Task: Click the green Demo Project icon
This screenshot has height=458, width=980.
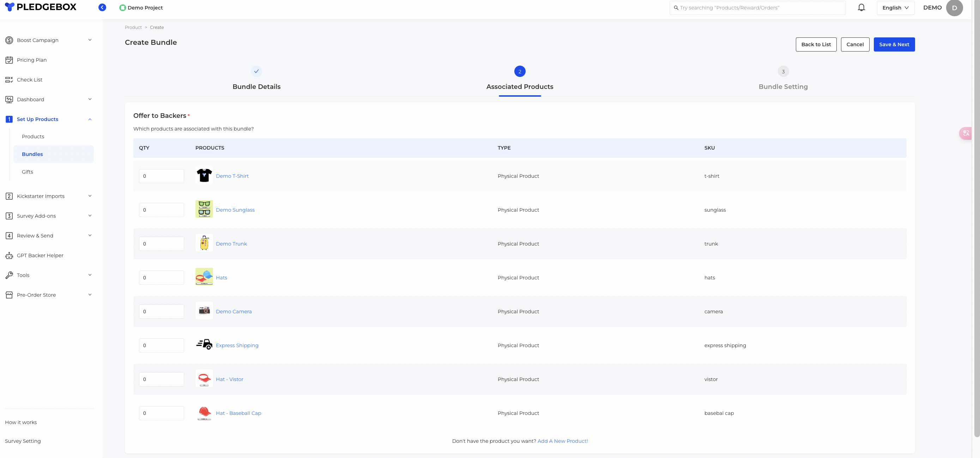Action: [122, 8]
